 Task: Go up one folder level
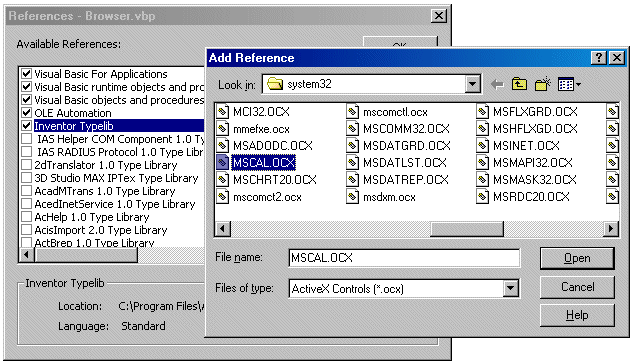click(519, 84)
